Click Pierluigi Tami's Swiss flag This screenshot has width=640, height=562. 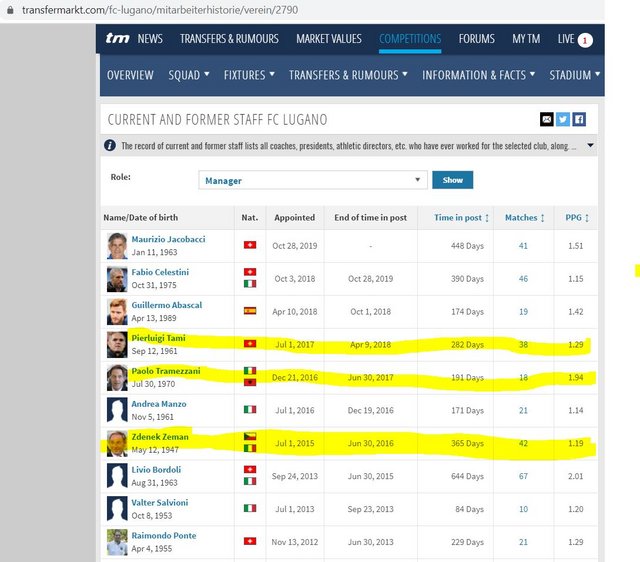[250, 344]
